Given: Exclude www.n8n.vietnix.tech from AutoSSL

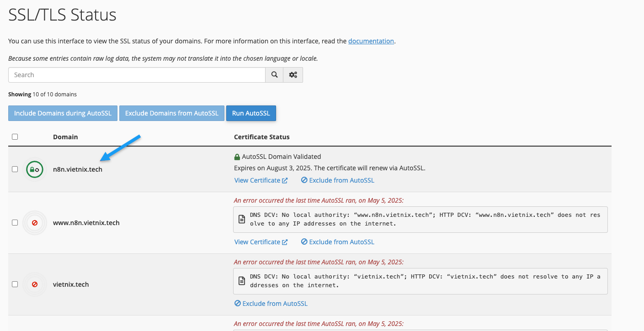Looking at the screenshot, I should pos(338,242).
